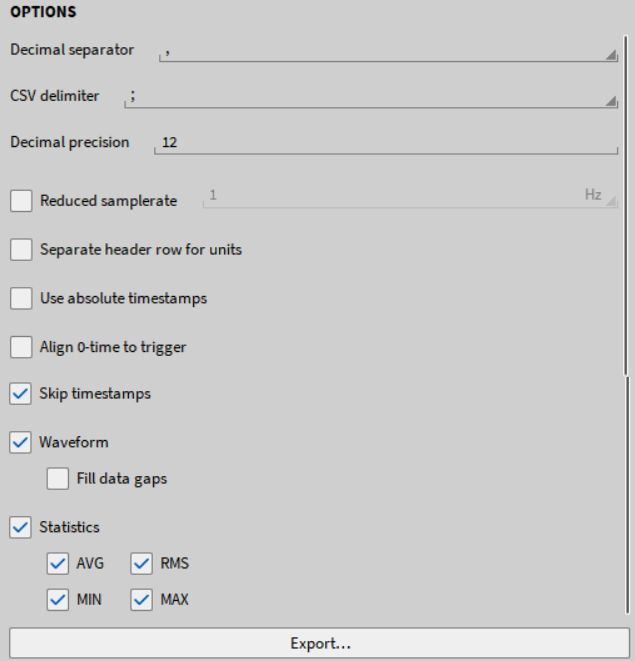The height and width of the screenshot is (661, 635).
Task: Click the Export... button
Action: click(x=320, y=642)
